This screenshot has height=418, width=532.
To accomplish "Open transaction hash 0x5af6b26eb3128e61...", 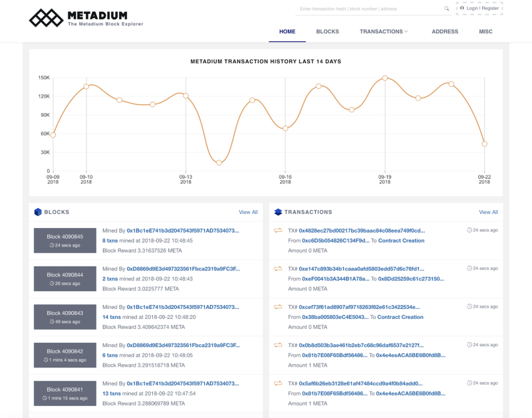I will tap(360, 383).
